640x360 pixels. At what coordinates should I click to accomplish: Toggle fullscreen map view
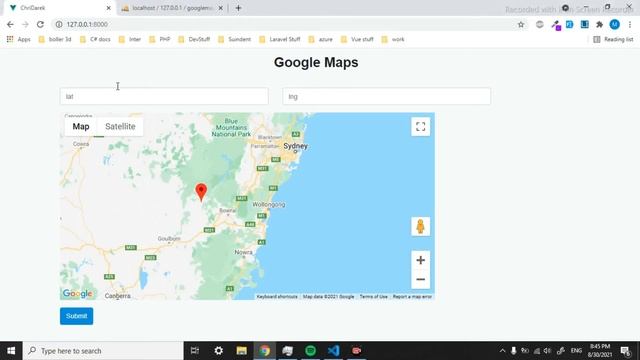pyautogui.click(x=420, y=127)
